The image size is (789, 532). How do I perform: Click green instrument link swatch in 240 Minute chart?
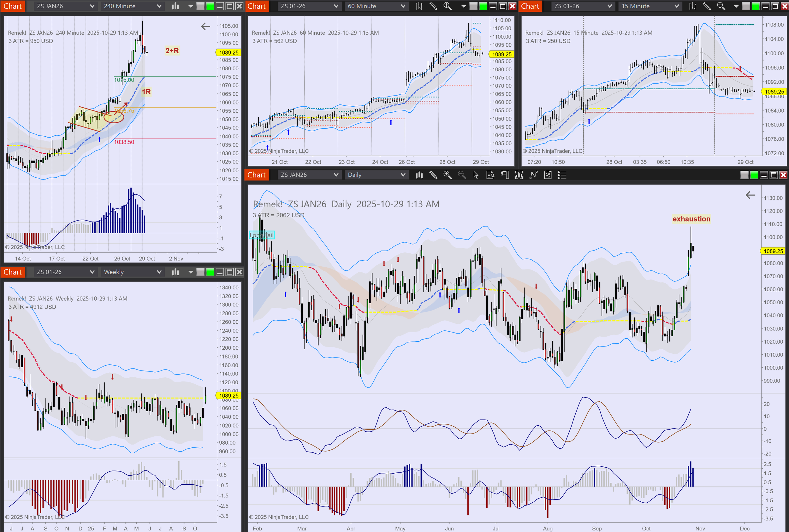(210, 6)
